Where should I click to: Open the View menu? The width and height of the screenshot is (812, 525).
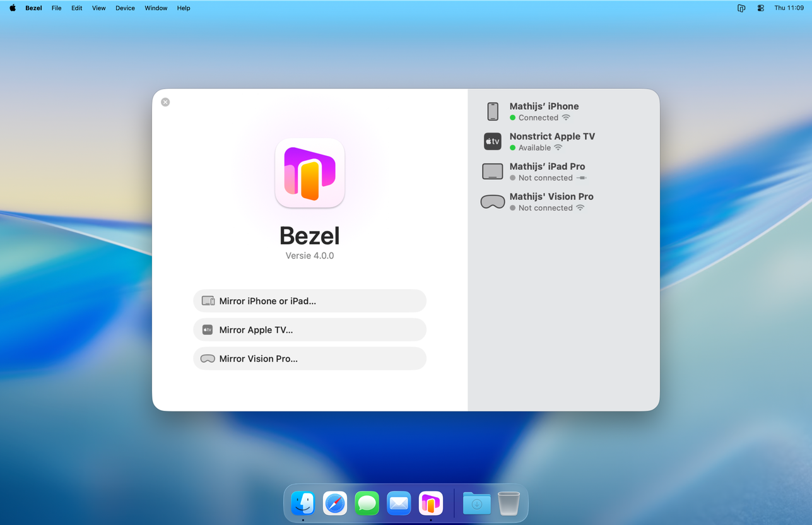pos(98,8)
